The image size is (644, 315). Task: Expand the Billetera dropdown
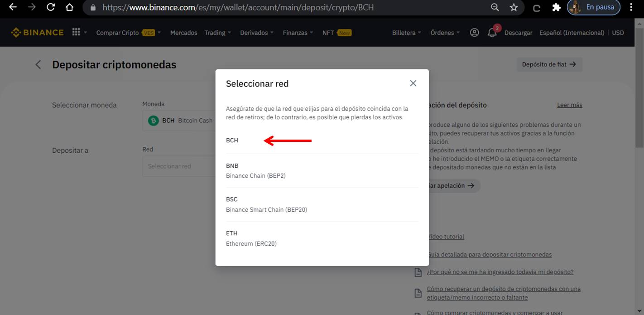(x=407, y=33)
